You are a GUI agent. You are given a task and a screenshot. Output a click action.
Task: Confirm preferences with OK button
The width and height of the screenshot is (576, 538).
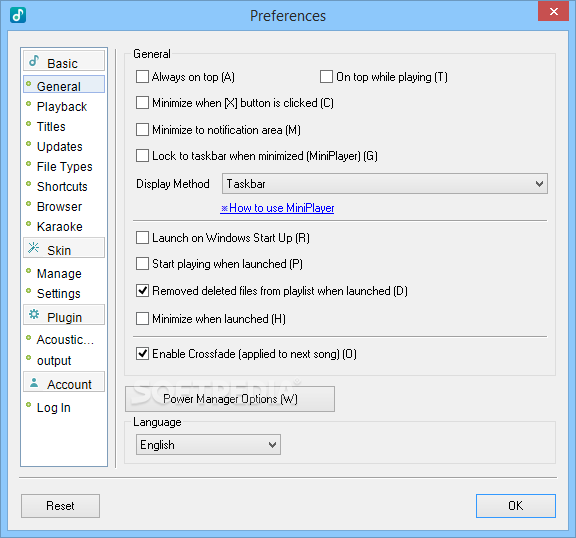coord(516,506)
